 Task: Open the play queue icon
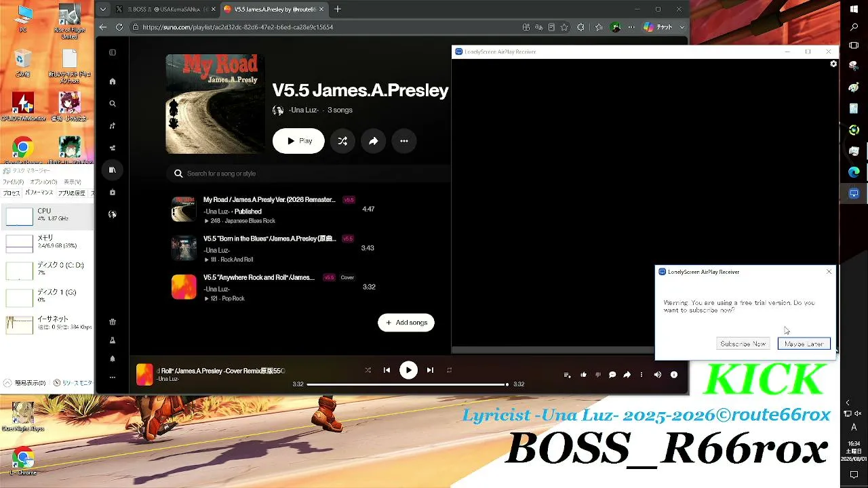[568, 375]
